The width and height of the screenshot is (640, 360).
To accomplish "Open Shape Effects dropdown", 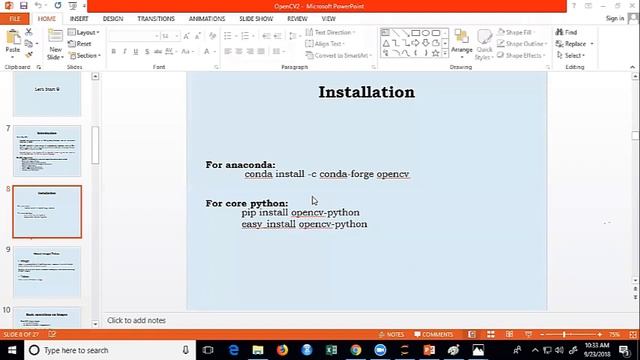I will click(x=521, y=55).
